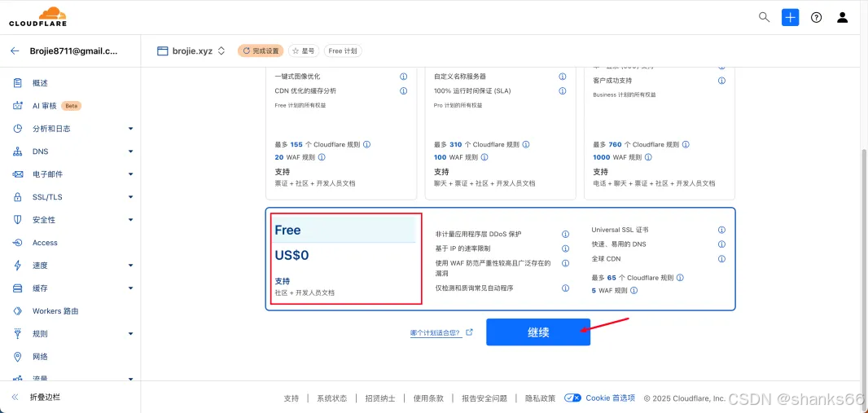This screenshot has height=413, width=868.
Task: Click the 完成设置 badge
Action: click(261, 51)
